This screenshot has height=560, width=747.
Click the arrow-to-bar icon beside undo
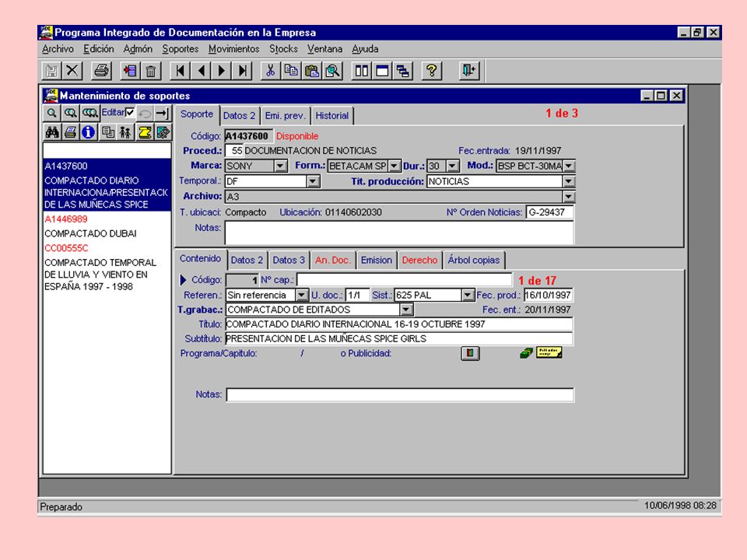pyautogui.click(x=162, y=114)
